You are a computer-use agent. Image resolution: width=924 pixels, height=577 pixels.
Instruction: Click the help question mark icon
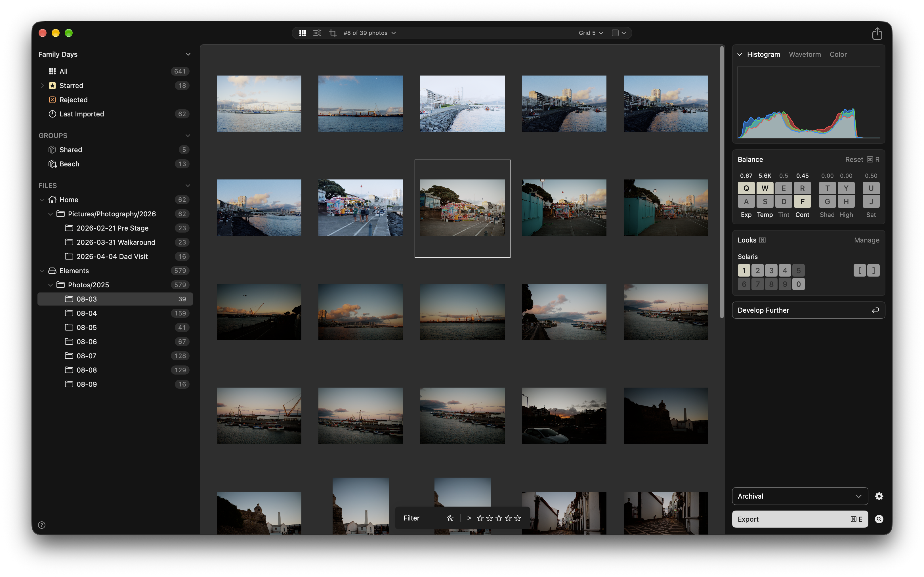click(x=42, y=525)
